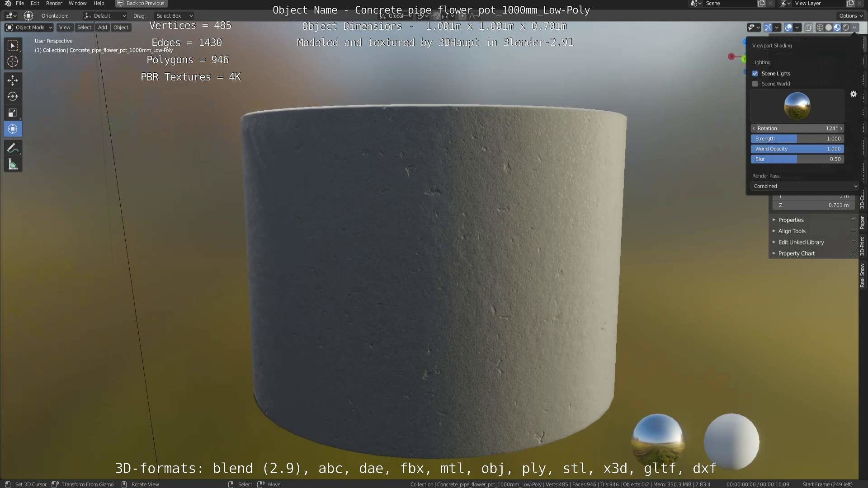Open the Options dropdown
This screenshot has height=488, width=868.
850,16
